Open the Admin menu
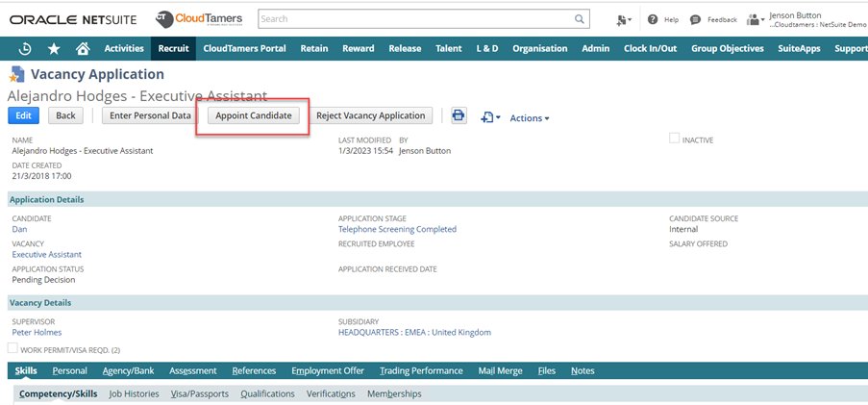This screenshot has width=868, height=405. (x=596, y=49)
